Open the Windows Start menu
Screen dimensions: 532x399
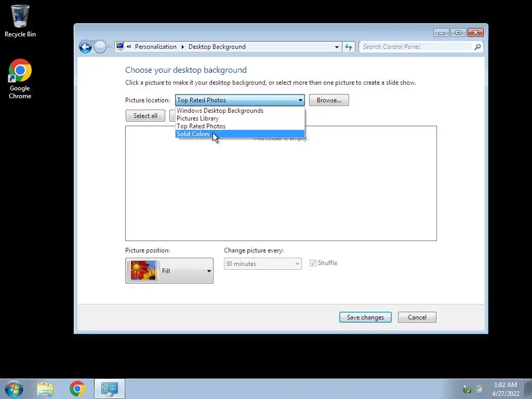tap(14, 389)
